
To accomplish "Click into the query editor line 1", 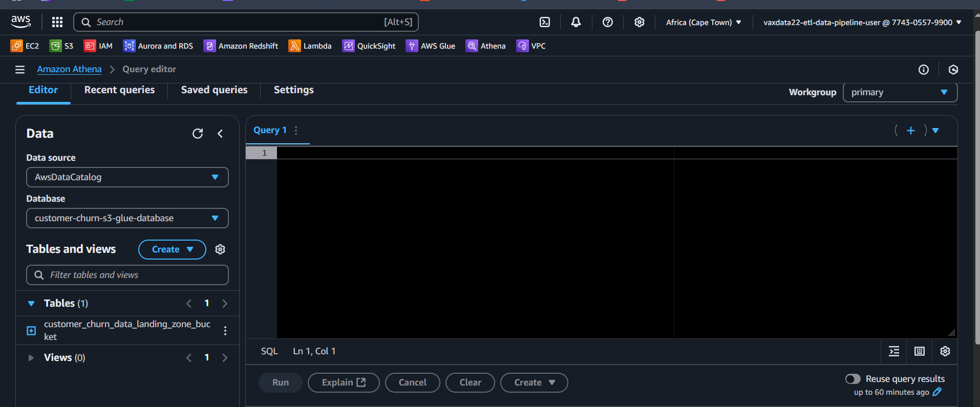I will tap(617, 153).
